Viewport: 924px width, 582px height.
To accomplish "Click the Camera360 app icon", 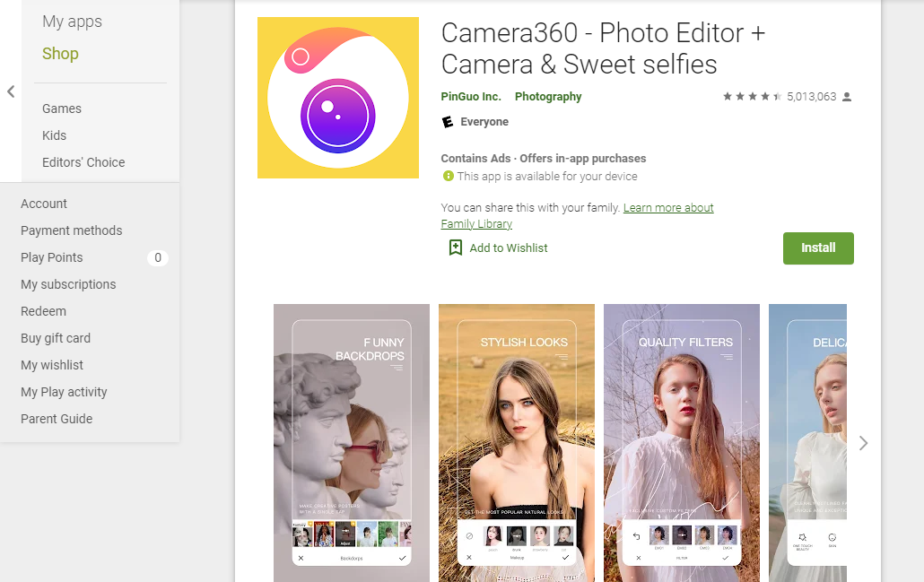I will point(338,98).
